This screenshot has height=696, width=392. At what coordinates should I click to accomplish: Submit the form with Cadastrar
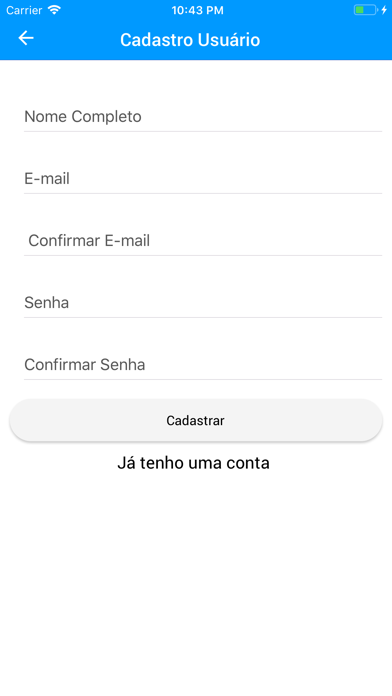196,420
